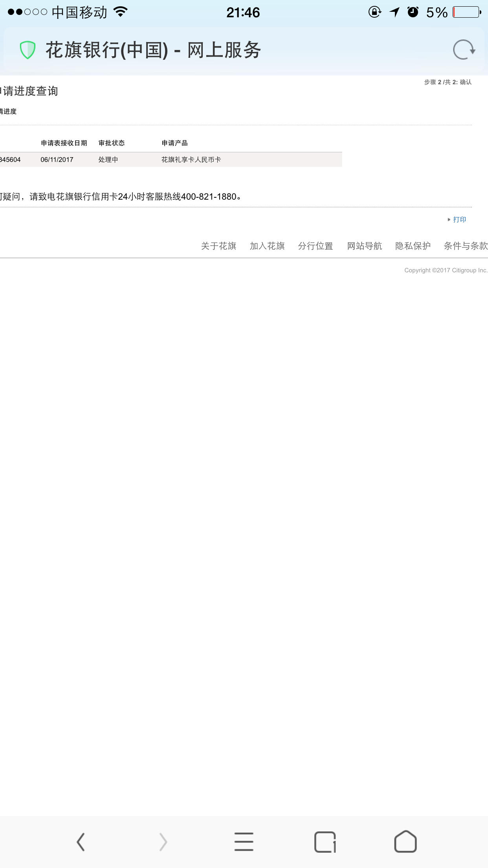Tap the battery indicator in status bar
This screenshot has width=488, height=868.
[467, 12]
